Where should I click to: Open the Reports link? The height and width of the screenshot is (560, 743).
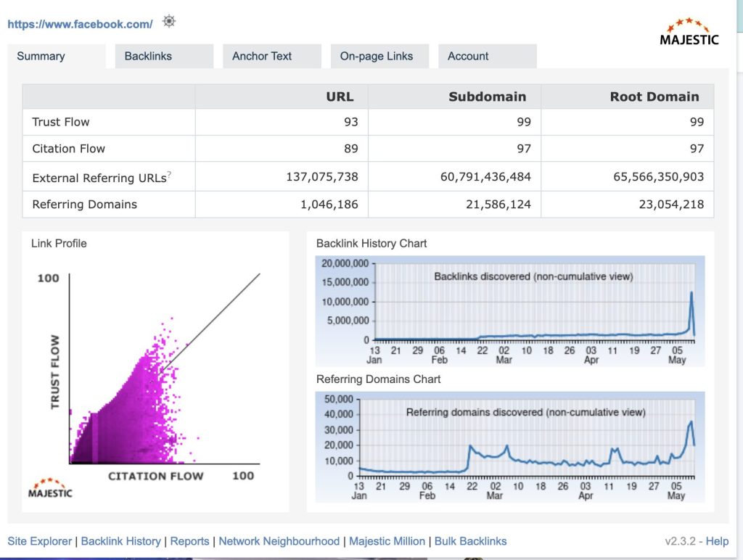[x=189, y=541]
